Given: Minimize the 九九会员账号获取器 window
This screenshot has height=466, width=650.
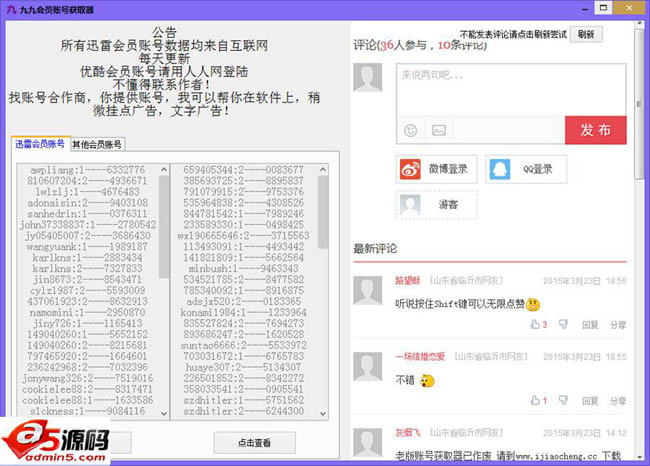Looking at the screenshot, I should tap(585, 8).
